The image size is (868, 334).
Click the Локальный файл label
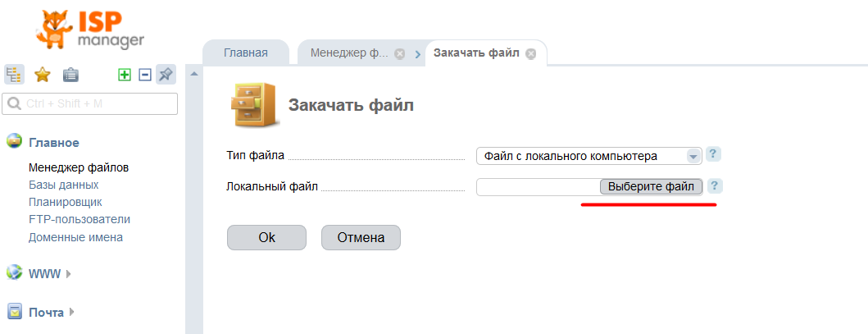272,186
